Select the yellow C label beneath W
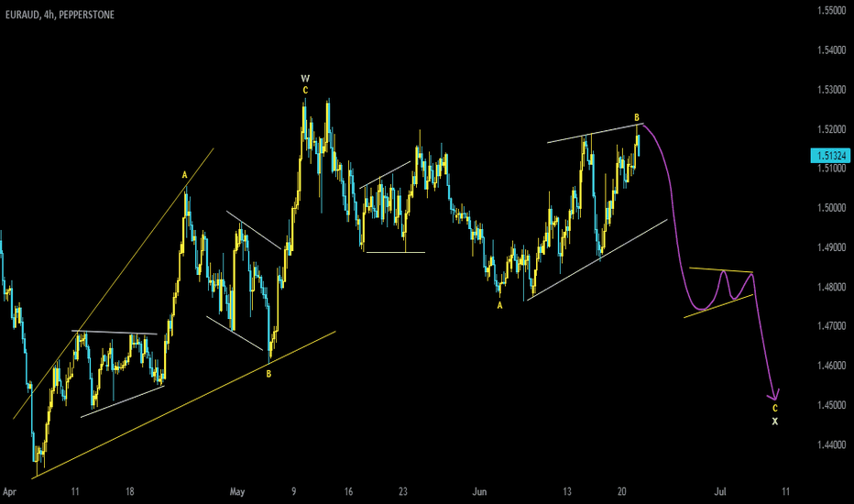Image resolution: width=854 pixels, height=504 pixels. pos(305,91)
